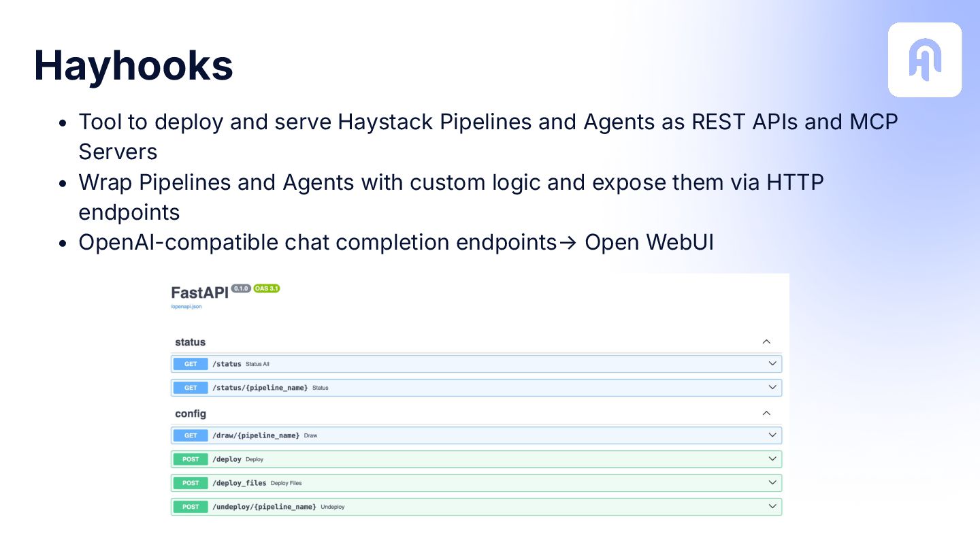
Task: Collapse the config section chevron
Action: point(766,414)
